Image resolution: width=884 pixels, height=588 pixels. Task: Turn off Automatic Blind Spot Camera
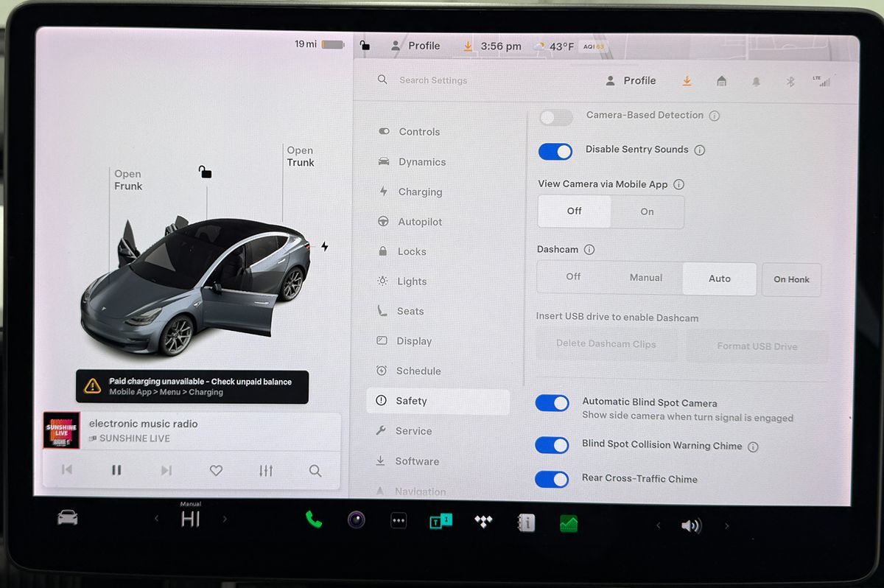click(x=552, y=403)
